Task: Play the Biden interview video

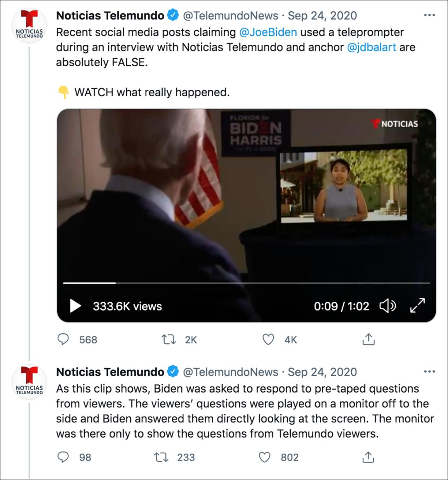Action: (75, 306)
